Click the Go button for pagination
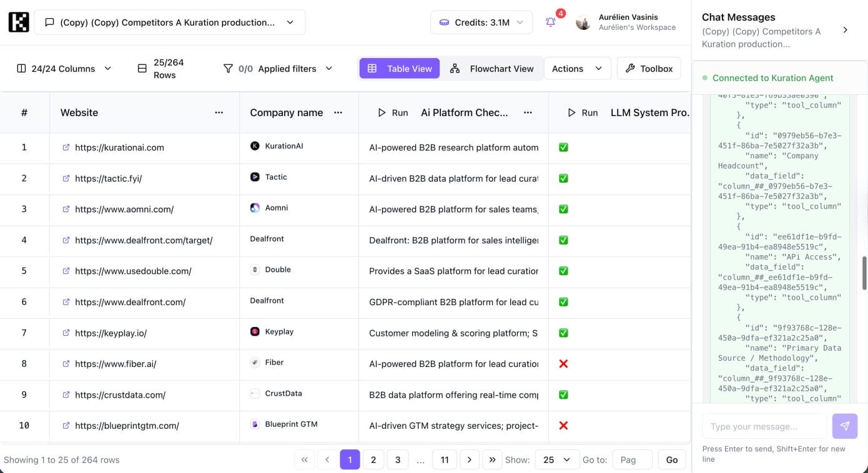This screenshot has width=868, height=473. [672, 460]
